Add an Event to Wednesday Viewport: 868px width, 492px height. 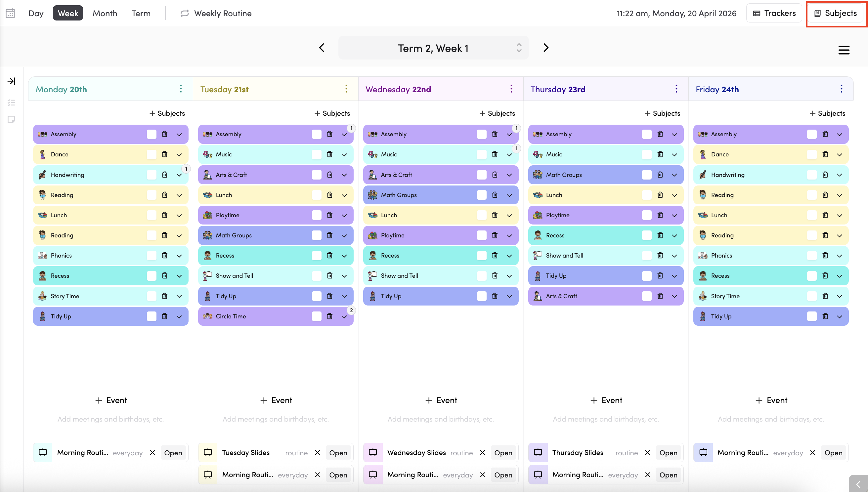pos(441,400)
